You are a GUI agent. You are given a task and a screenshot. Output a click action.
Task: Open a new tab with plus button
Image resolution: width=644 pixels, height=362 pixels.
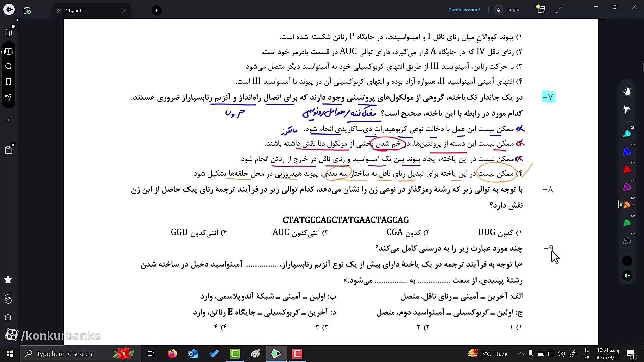pos(156,10)
